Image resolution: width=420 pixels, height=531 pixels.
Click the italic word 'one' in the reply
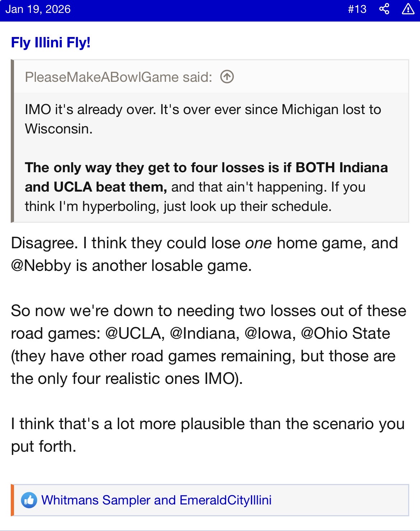(x=258, y=243)
